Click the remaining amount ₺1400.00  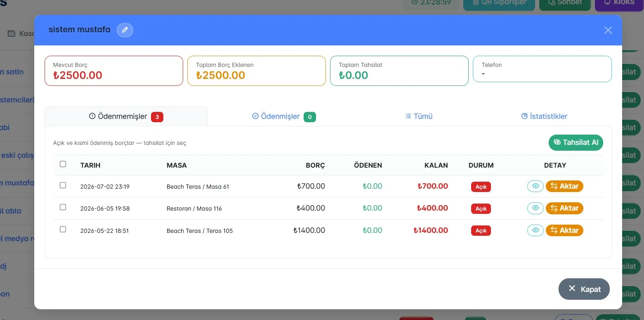pos(431,230)
